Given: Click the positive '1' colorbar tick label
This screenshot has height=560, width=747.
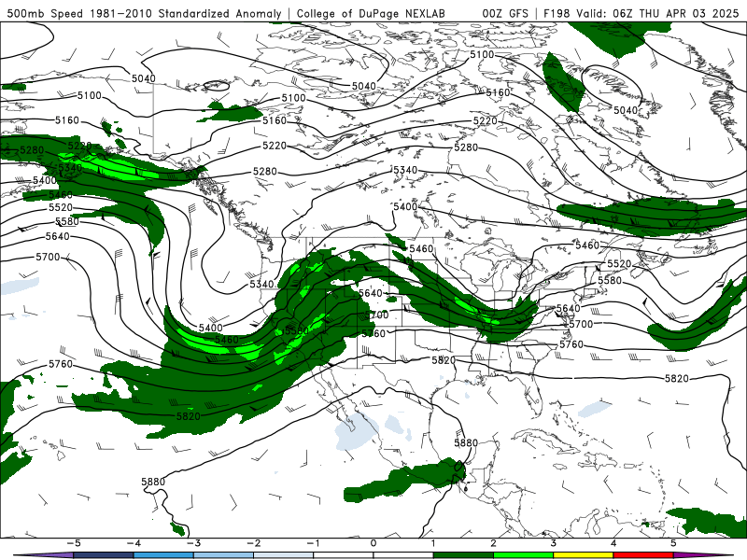Looking at the screenshot, I should pos(433,543).
